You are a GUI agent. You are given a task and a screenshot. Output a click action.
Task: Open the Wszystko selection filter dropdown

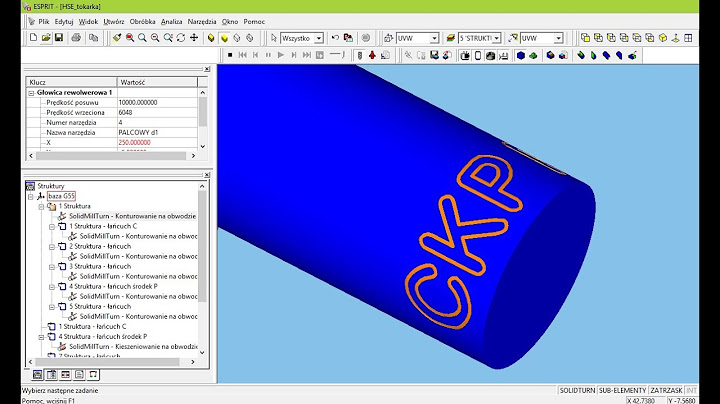point(319,39)
